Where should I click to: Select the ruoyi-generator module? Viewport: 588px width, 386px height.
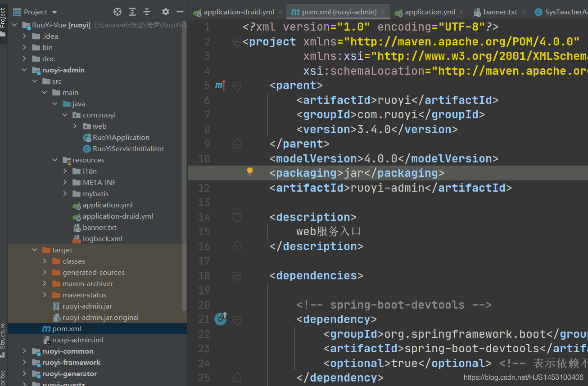[64, 373]
